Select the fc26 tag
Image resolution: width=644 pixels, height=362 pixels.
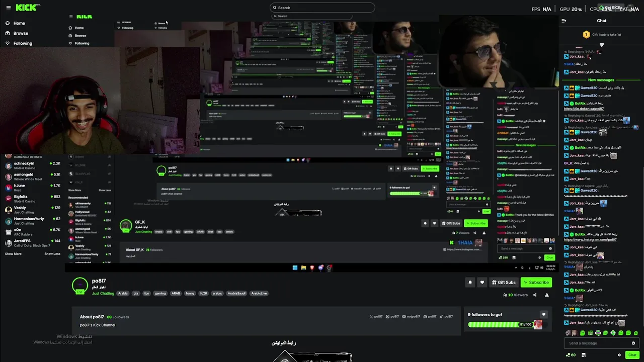(x=203, y=293)
